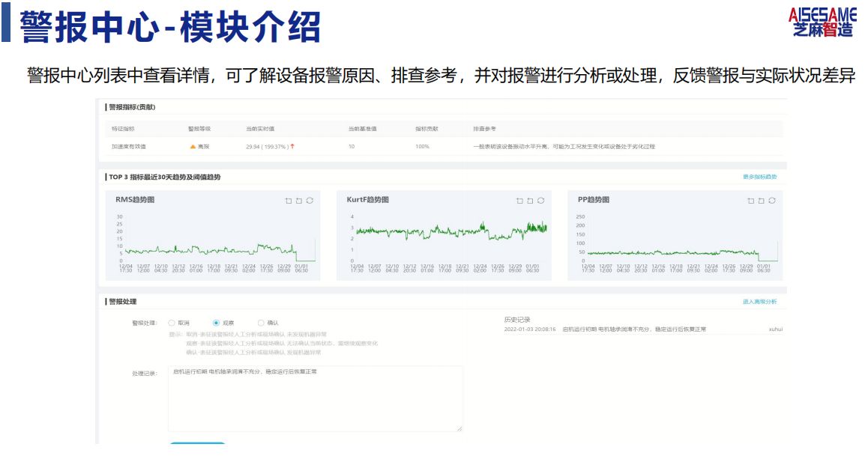Select the 观察 alarm handling option
868x465 pixels.
click(216, 323)
